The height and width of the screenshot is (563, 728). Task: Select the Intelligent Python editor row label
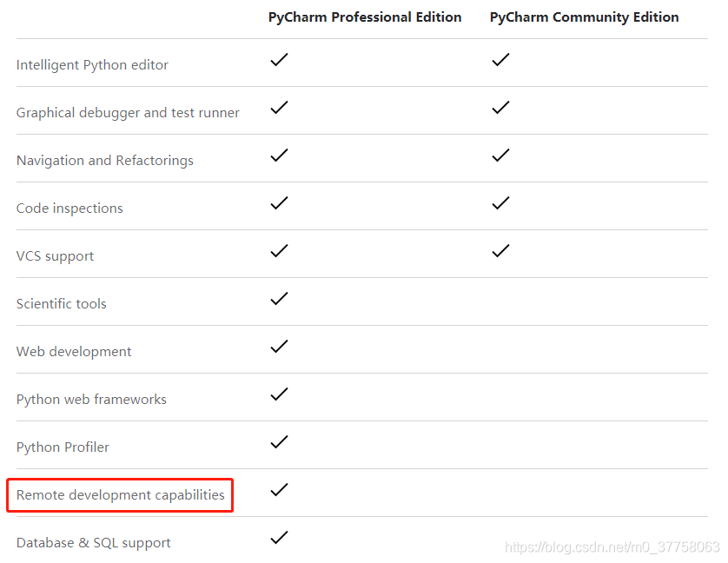click(92, 65)
